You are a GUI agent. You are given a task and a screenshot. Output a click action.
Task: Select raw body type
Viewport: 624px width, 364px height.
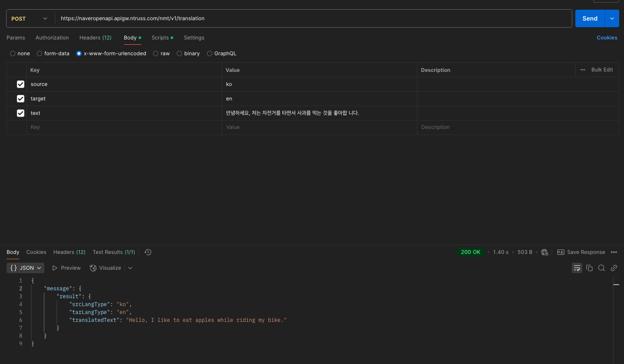(161, 54)
